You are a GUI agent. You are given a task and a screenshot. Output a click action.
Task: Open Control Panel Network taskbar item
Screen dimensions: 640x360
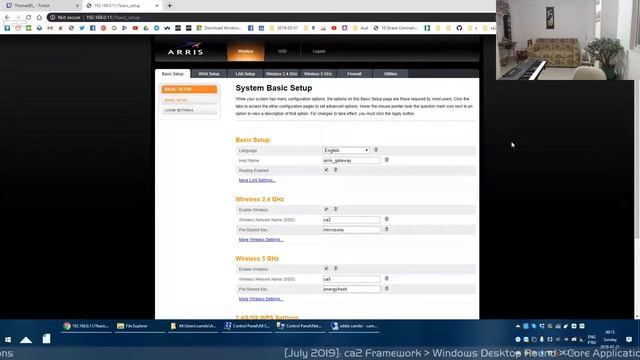[300, 326]
